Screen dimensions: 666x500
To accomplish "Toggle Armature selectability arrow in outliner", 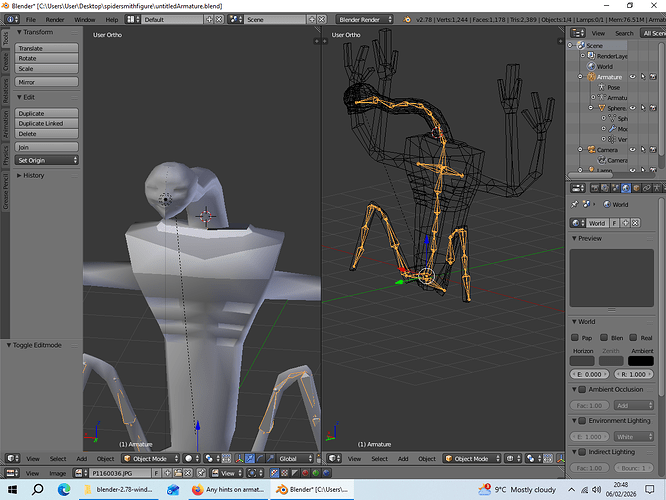I will coord(643,77).
